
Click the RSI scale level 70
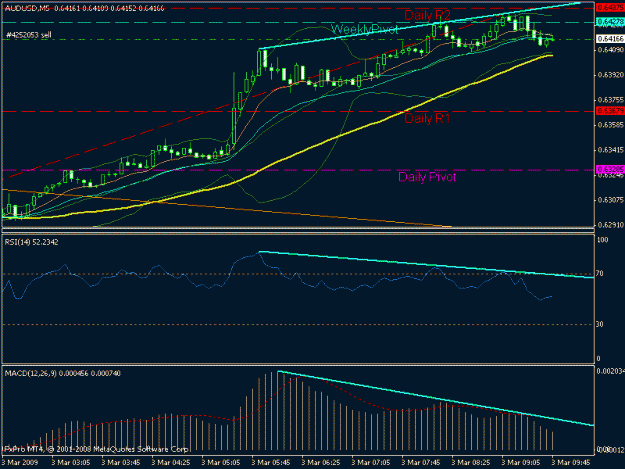pyautogui.click(x=600, y=274)
